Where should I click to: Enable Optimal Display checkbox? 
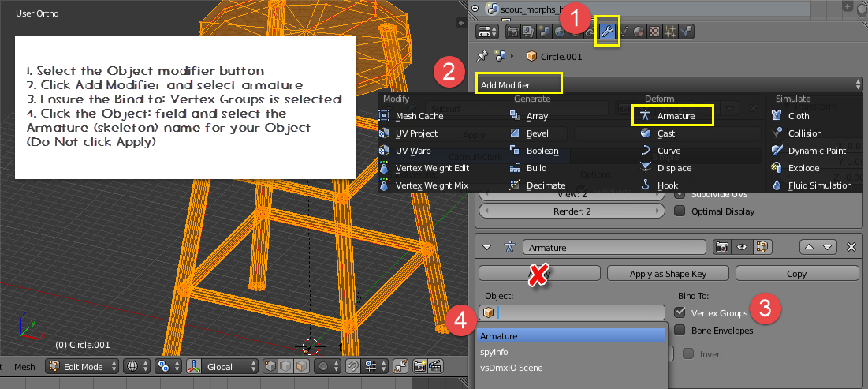(680, 211)
